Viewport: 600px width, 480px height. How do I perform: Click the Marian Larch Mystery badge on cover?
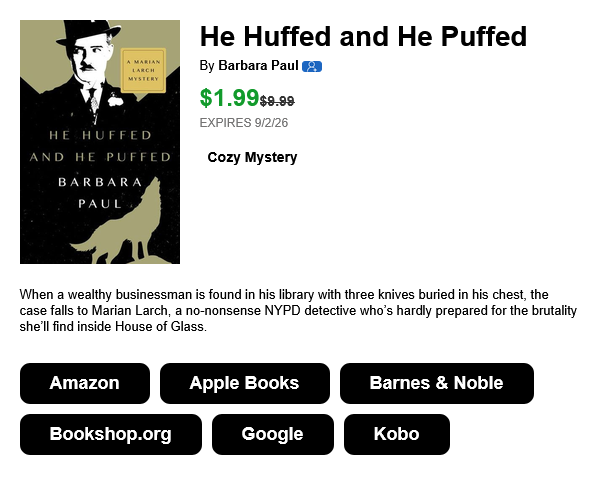click(x=143, y=70)
